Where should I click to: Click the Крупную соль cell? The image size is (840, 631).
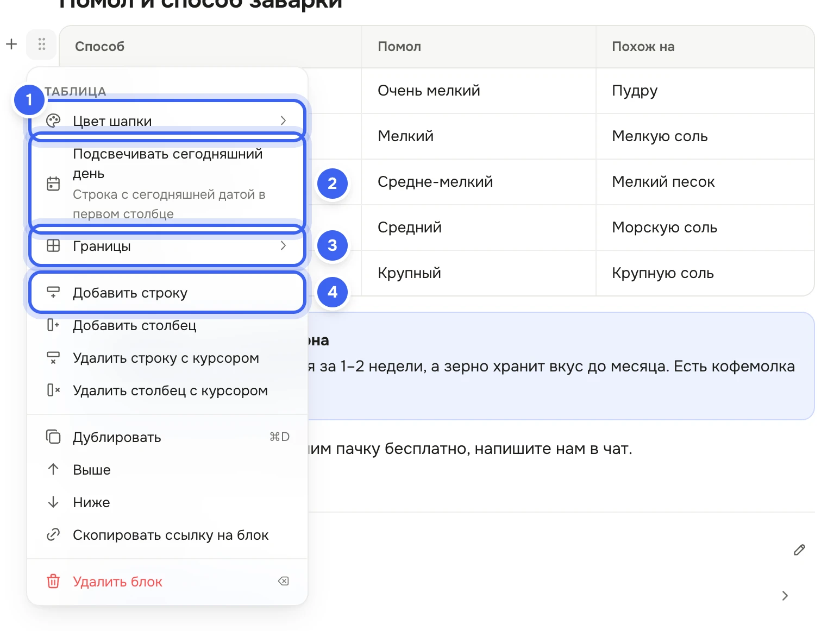705,273
